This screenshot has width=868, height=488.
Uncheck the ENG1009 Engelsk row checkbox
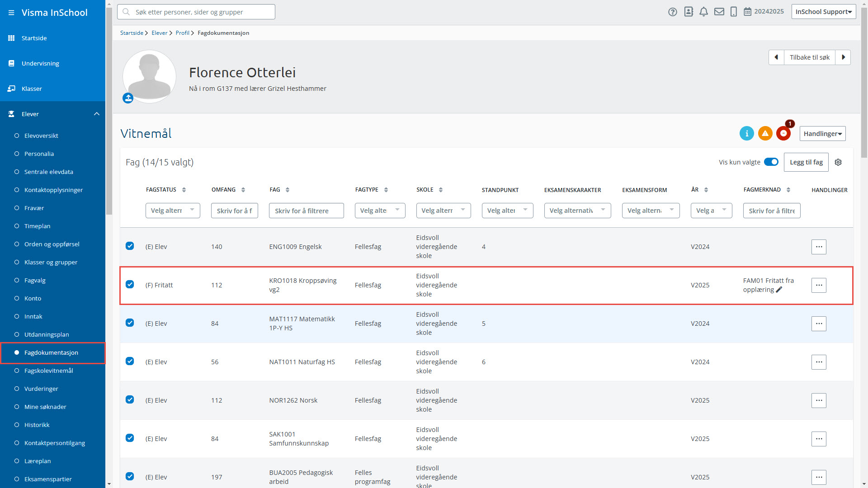(x=130, y=246)
